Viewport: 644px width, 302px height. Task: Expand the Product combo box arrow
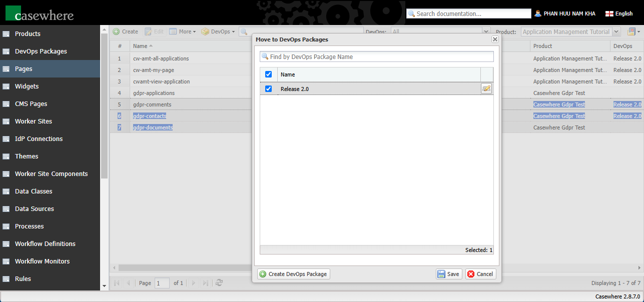click(616, 31)
